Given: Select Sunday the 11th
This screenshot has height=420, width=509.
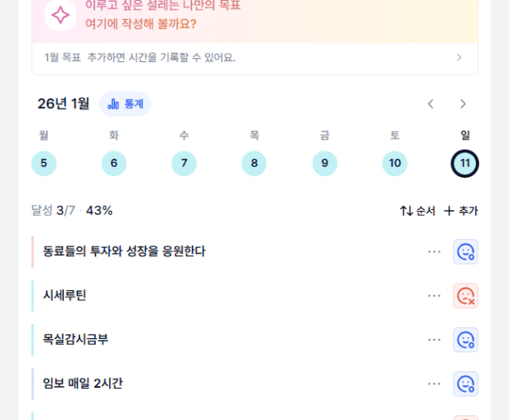Looking at the screenshot, I should pos(465,163).
